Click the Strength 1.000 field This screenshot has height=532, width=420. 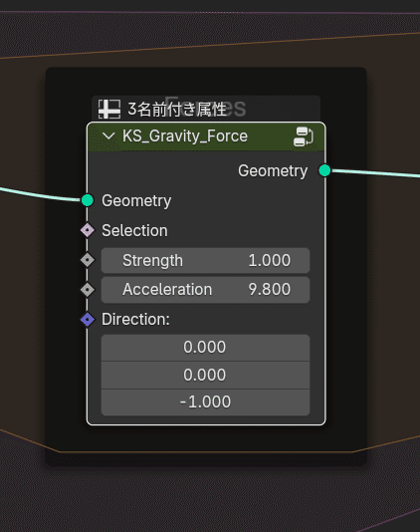click(205, 261)
